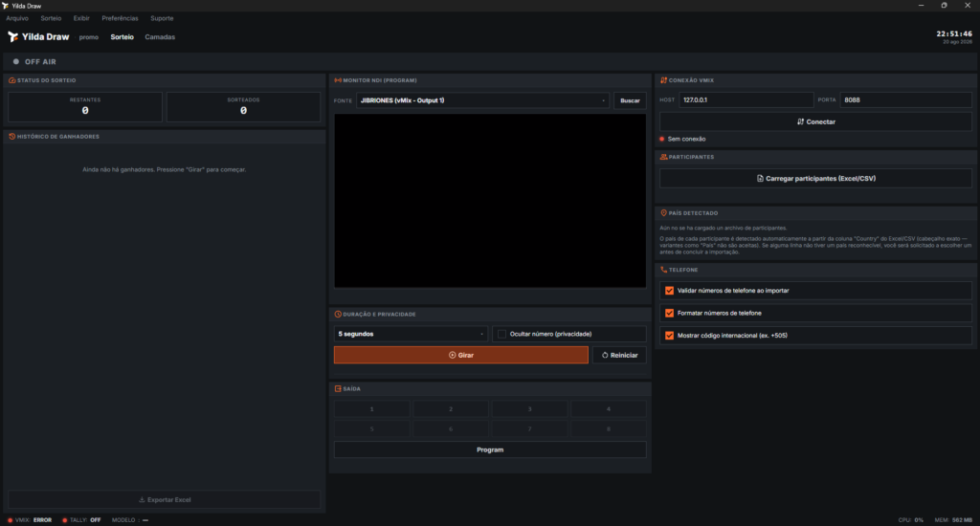Click the Telefone phone icon
The height and width of the screenshot is (526, 980).
pyautogui.click(x=664, y=270)
